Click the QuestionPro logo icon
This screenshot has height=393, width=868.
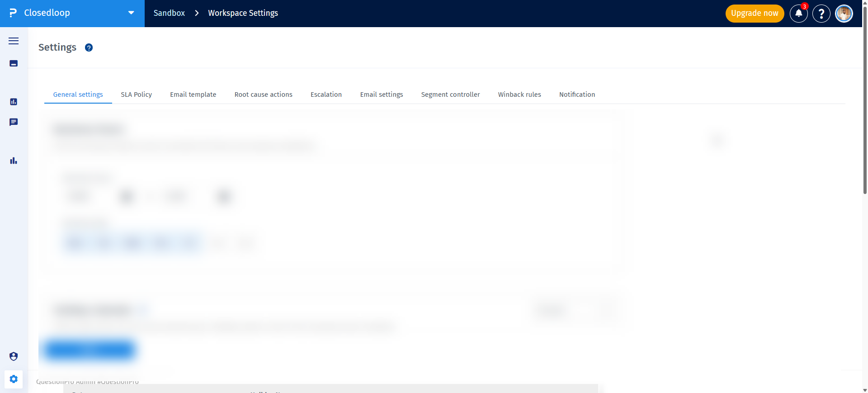pyautogui.click(x=13, y=13)
